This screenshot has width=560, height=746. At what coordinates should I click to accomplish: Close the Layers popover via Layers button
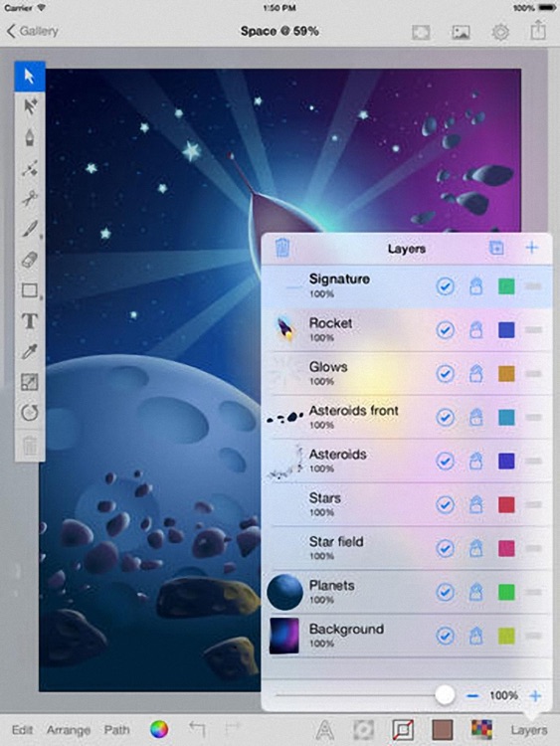(529, 730)
